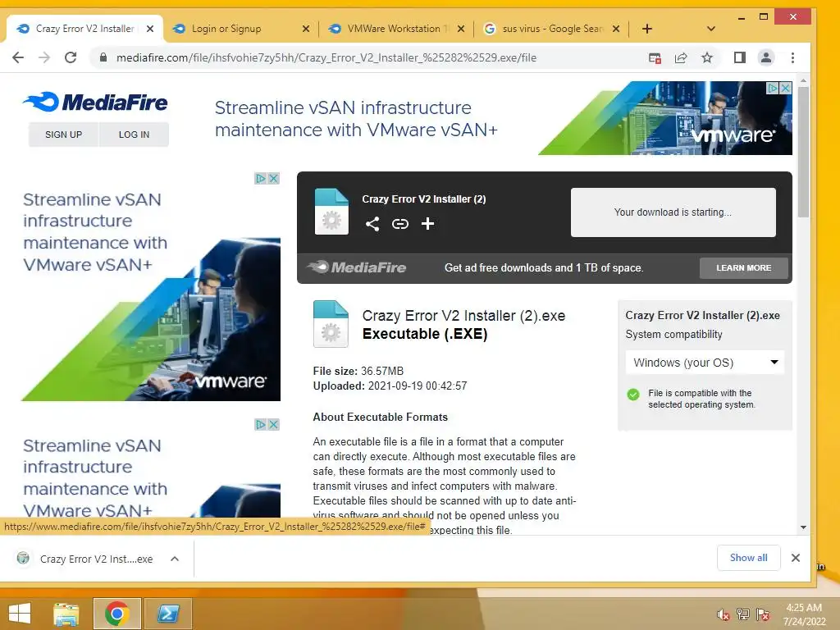Click the muted volume tray icon

click(x=724, y=614)
